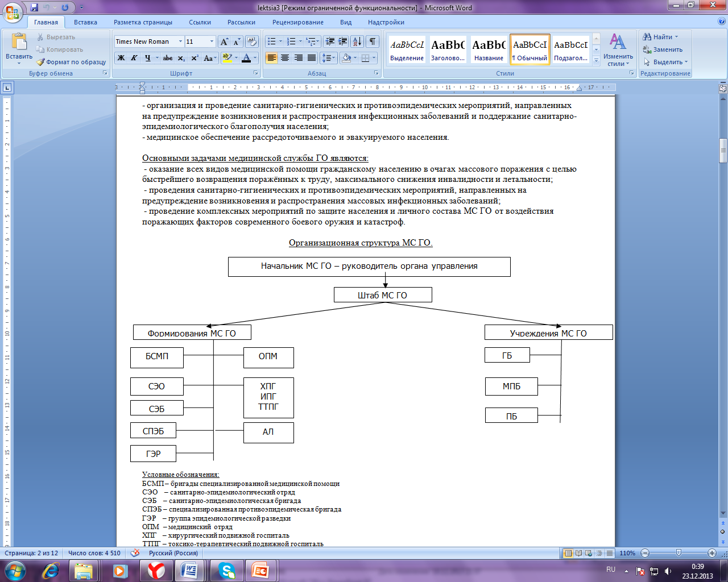Toggle italic (К) formatting

pyautogui.click(x=134, y=58)
